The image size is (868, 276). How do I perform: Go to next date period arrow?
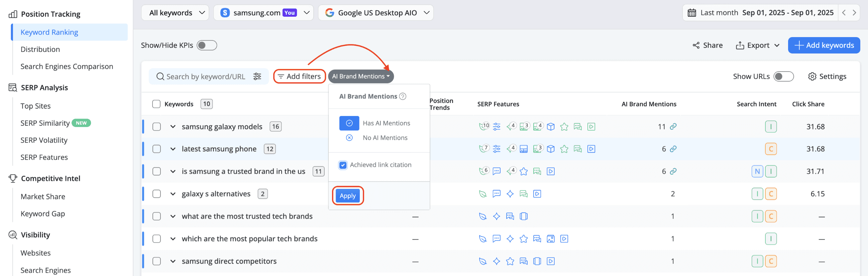854,13
